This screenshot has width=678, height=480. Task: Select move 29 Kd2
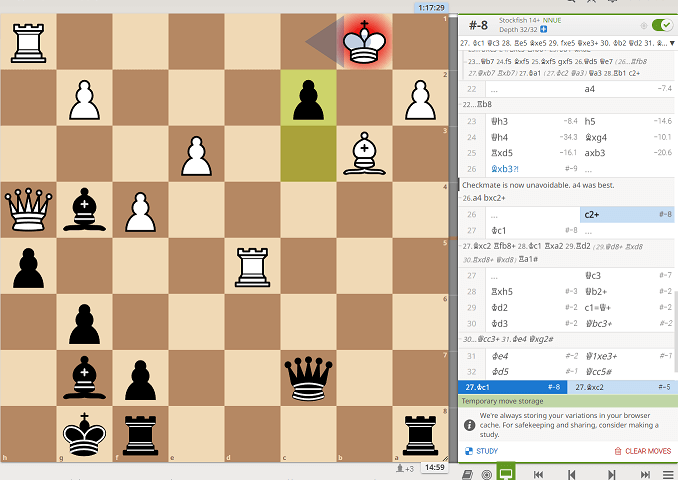[x=532, y=307]
